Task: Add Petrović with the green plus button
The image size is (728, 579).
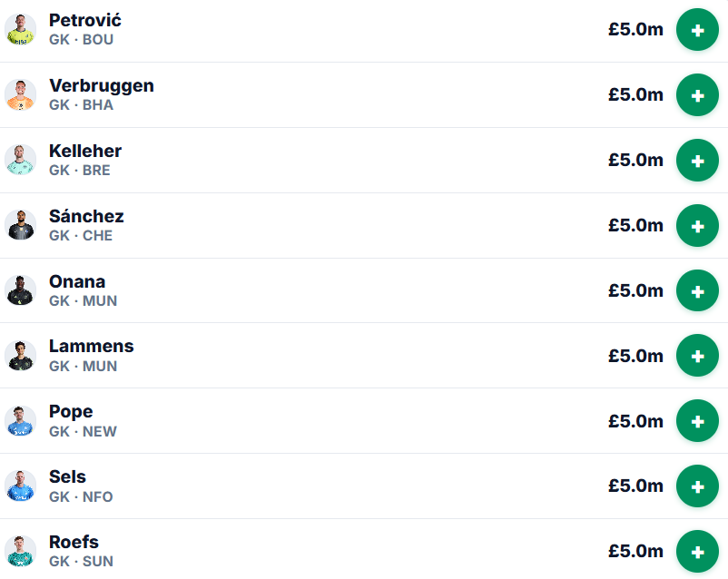Action: tap(697, 30)
